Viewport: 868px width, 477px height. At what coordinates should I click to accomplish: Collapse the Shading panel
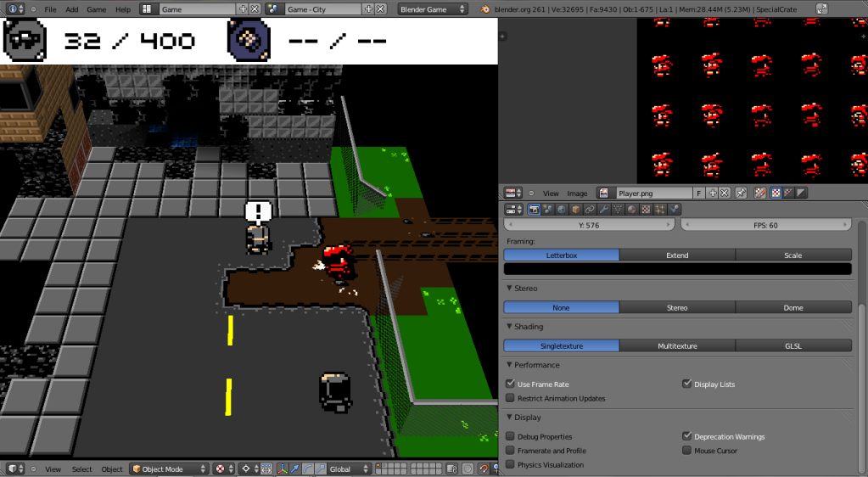[x=510, y=326]
